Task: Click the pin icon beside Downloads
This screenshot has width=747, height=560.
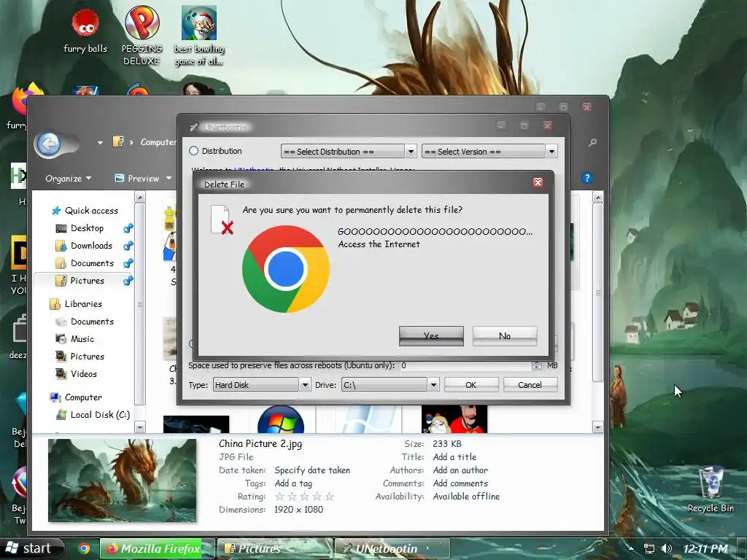Action: click(128, 246)
